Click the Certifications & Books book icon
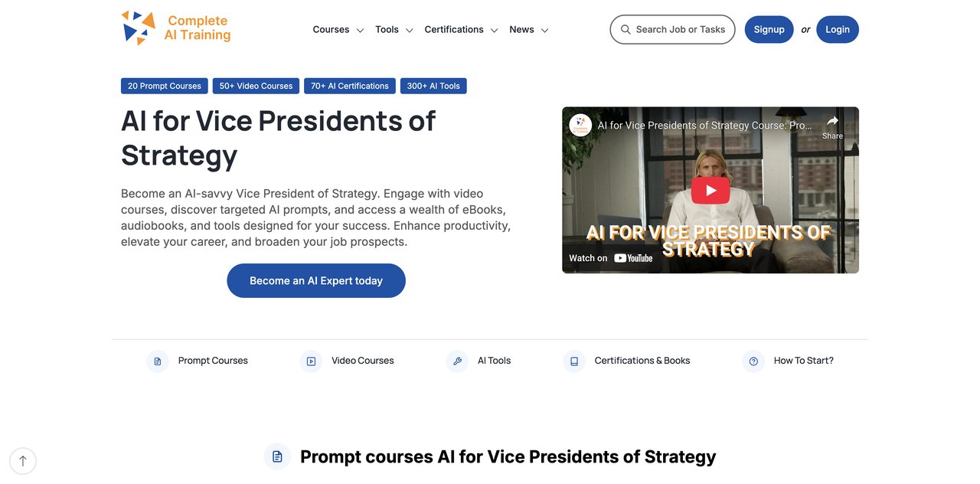 coord(574,361)
